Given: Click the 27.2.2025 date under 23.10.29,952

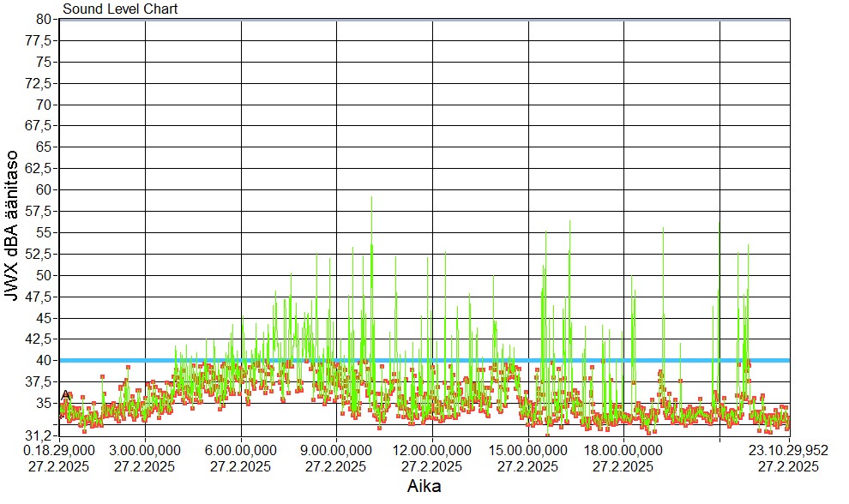Looking at the screenshot, I should coord(788,466).
